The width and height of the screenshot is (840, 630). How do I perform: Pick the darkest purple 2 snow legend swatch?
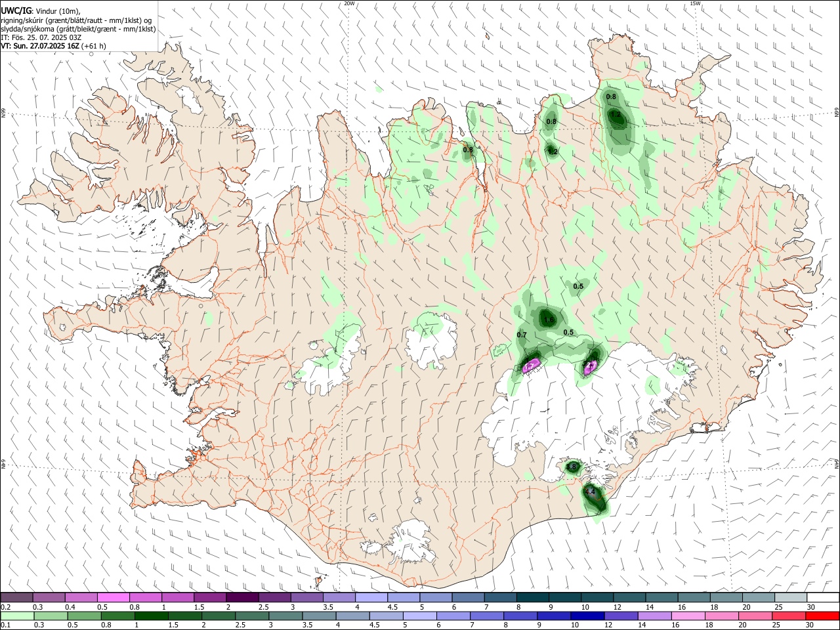(x=242, y=597)
